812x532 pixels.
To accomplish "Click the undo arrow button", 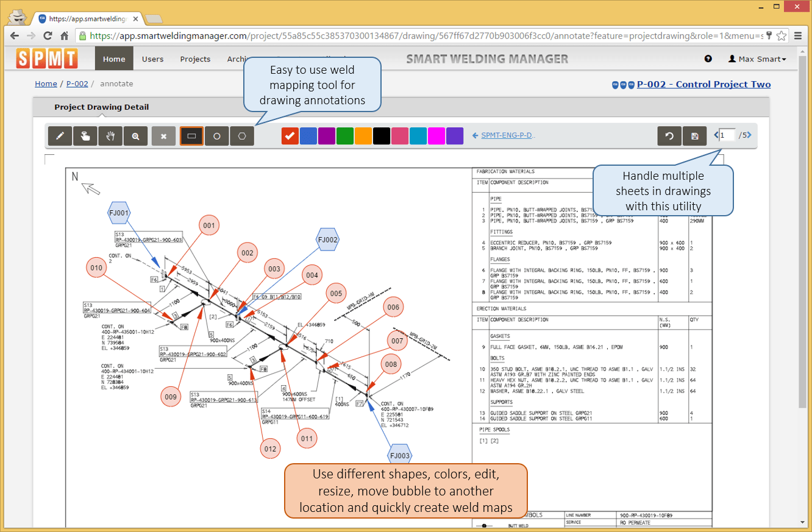I will (669, 137).
